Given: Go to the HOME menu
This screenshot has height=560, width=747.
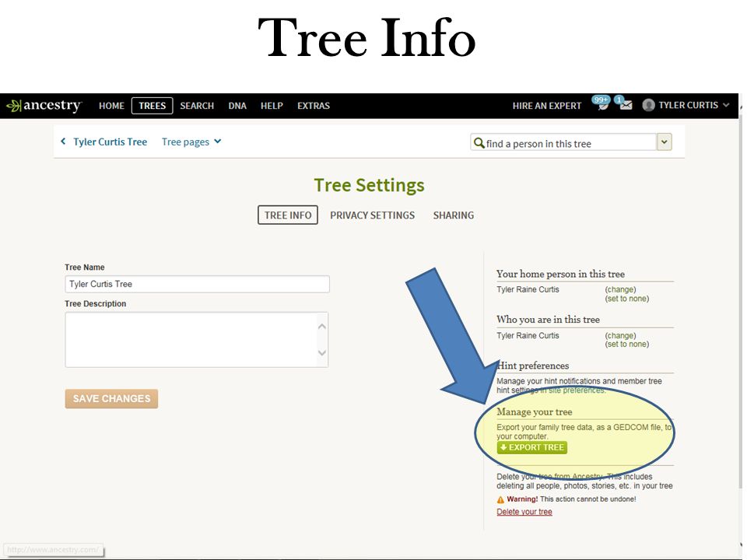Looking at the screenshot, I should [111, 106].
